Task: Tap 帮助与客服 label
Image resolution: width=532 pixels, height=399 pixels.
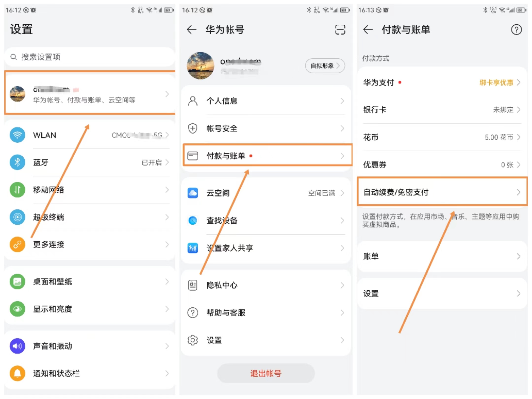Action: pos(226,313)
